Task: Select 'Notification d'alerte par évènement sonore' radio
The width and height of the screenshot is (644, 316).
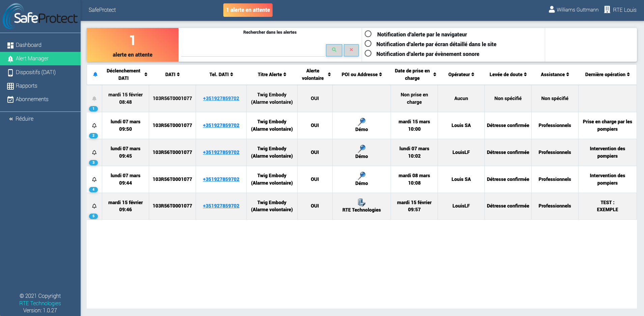Action: (368, 53)
